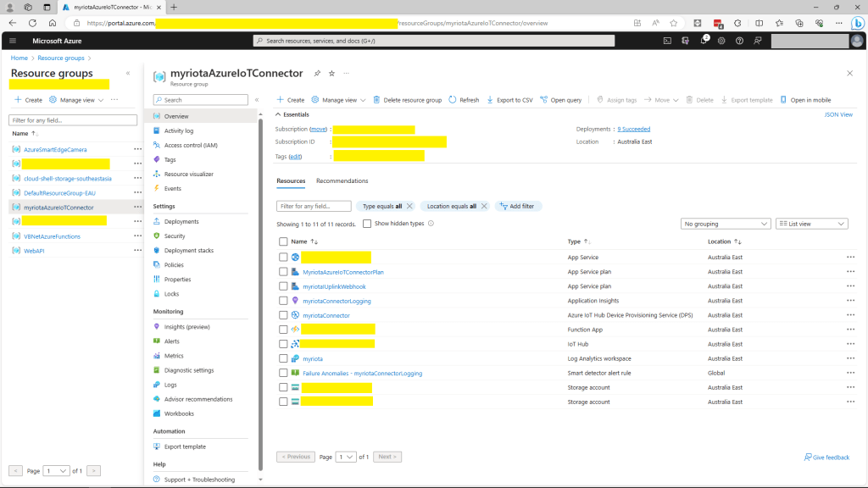The height and width of the screenshot is (488, 868).
Task: Expand the List view dropdown
Action: 811,224
